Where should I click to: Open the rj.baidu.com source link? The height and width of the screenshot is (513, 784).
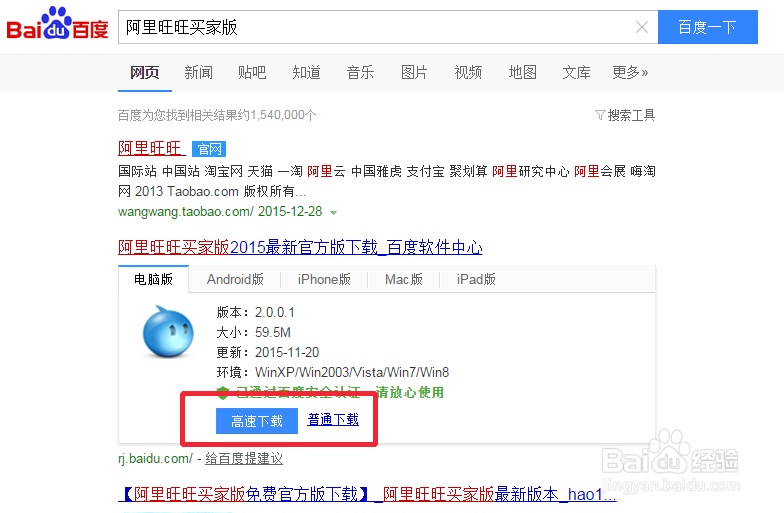[155, 458]
